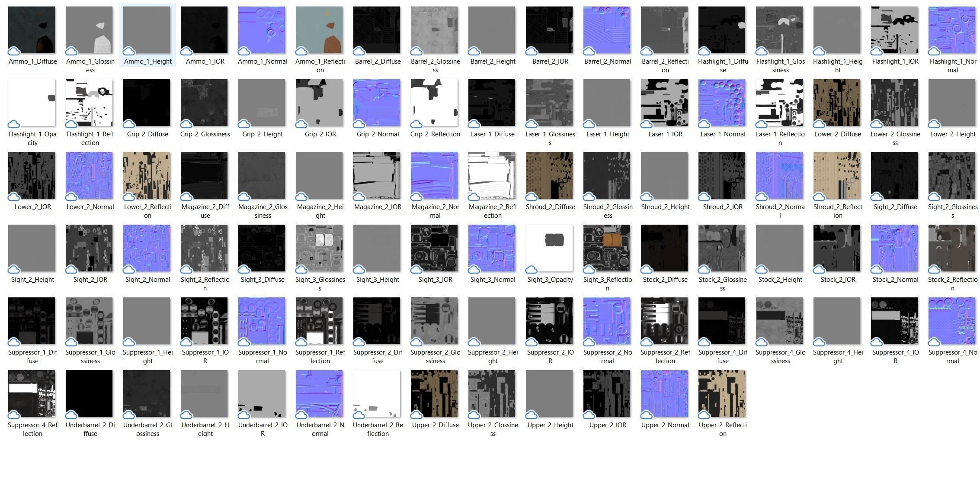Screen dimensions: 980x487
Task: Click the Ammo_1_Normal normal map file
Action: [262, 30]
